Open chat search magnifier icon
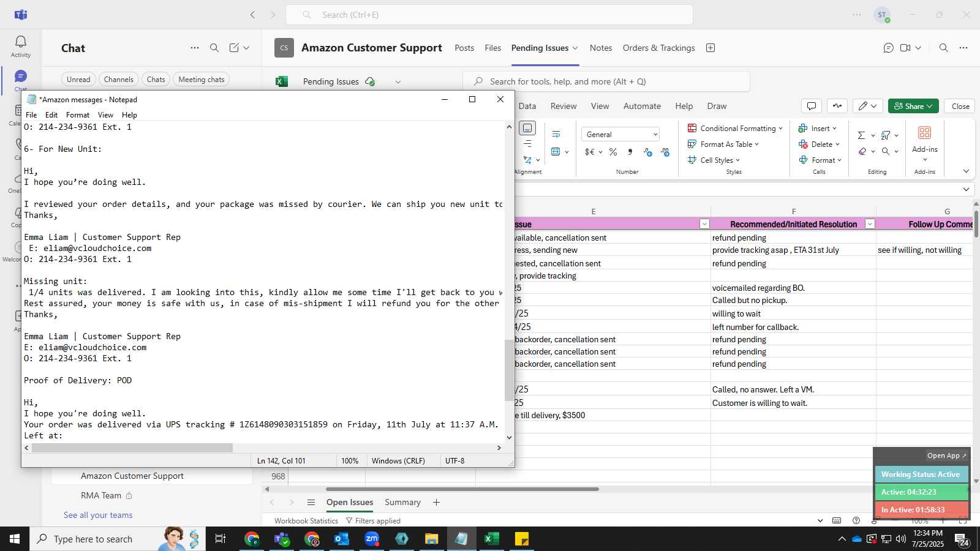This screenshot has height=551, width=980. pyautogui.click(x=214, y=48)
